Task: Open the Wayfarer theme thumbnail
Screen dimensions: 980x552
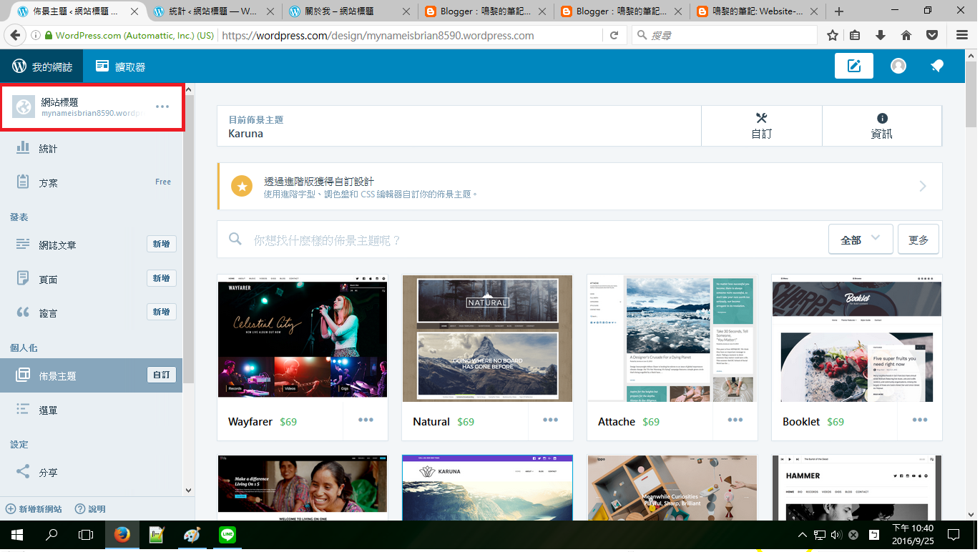Action: [302, 338]
